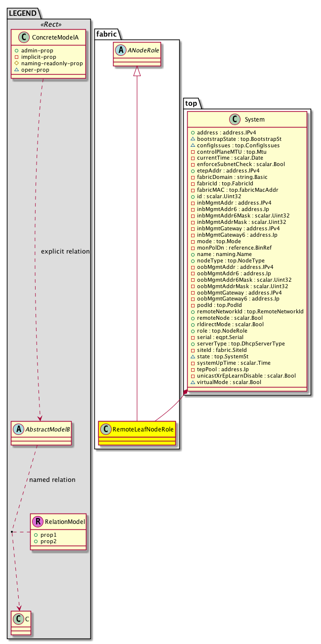Click the 'named relation' label
Viewport: 321px width, 644px height.
(52, 479)
